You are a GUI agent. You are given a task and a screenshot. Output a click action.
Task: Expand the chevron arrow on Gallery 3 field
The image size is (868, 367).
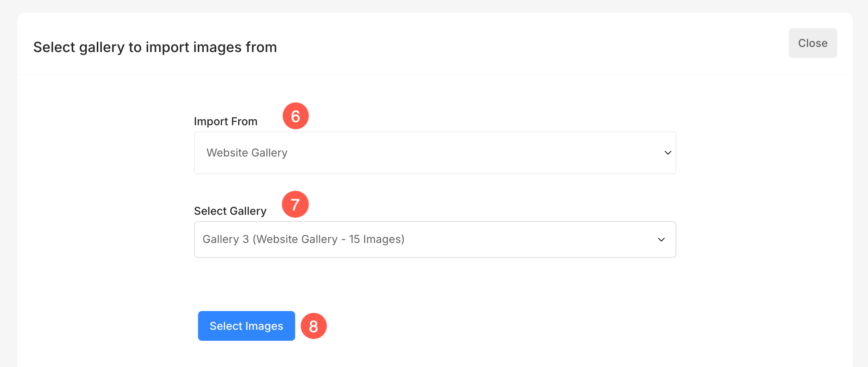(x=661, y=239)
